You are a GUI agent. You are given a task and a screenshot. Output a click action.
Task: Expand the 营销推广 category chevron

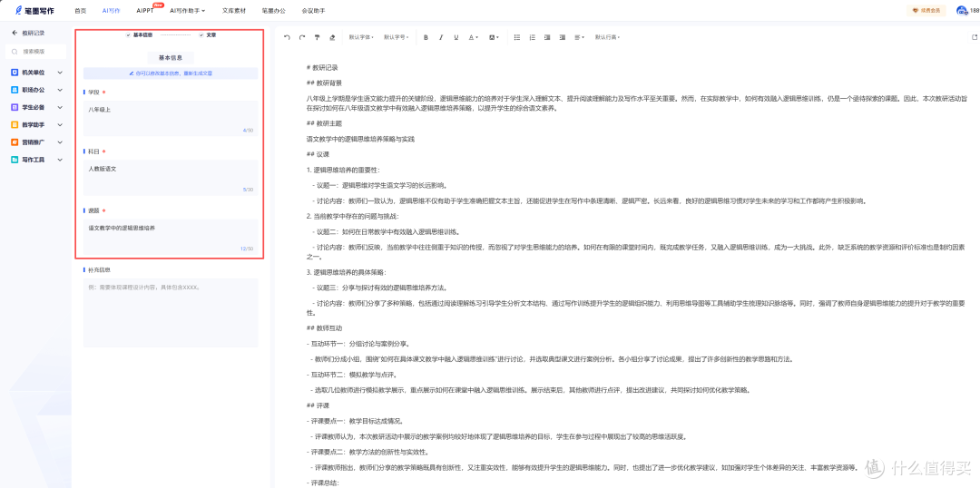(x=60, y=142)
